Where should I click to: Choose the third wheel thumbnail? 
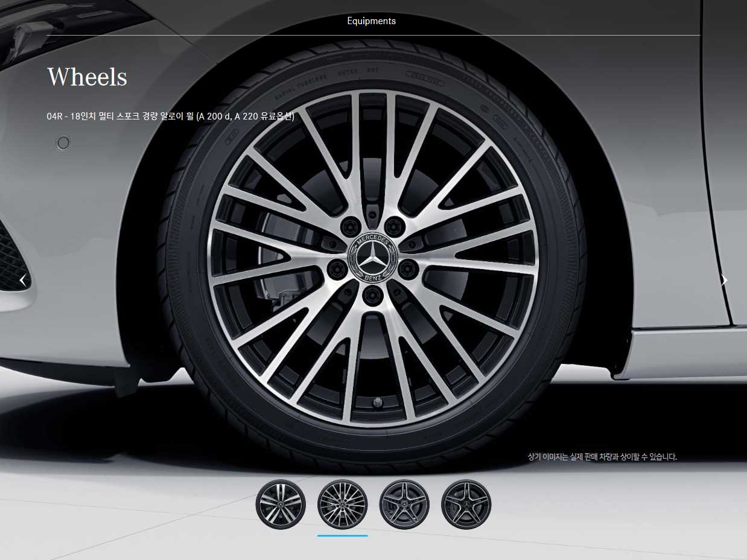(x=404, y=504)
